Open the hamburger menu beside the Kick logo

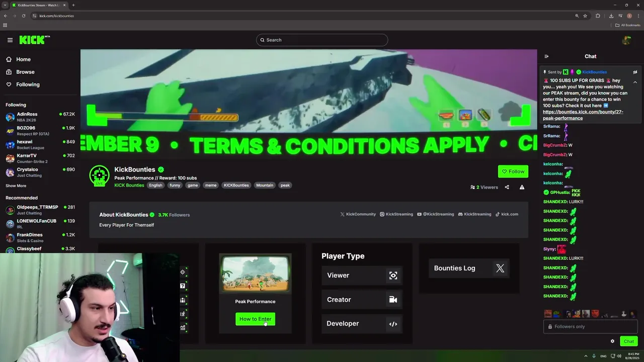[10, 40]
